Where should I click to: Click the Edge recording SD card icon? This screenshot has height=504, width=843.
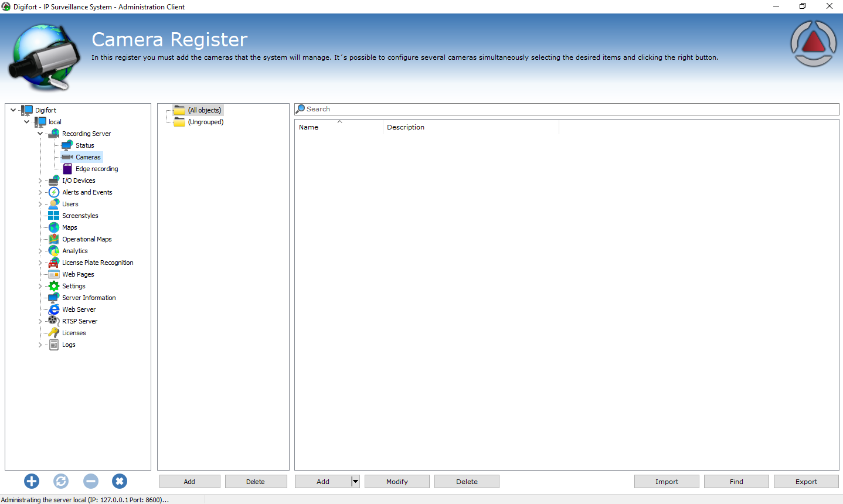point(67,169)
